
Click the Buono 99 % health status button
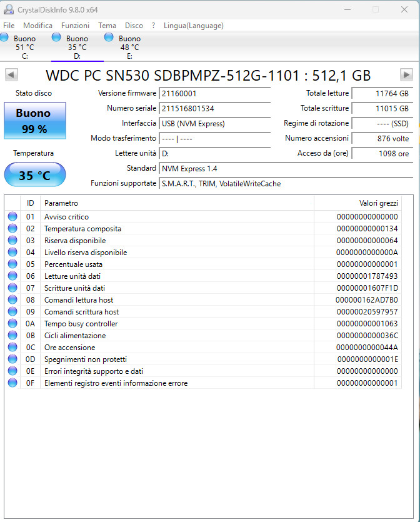(35, 121)
